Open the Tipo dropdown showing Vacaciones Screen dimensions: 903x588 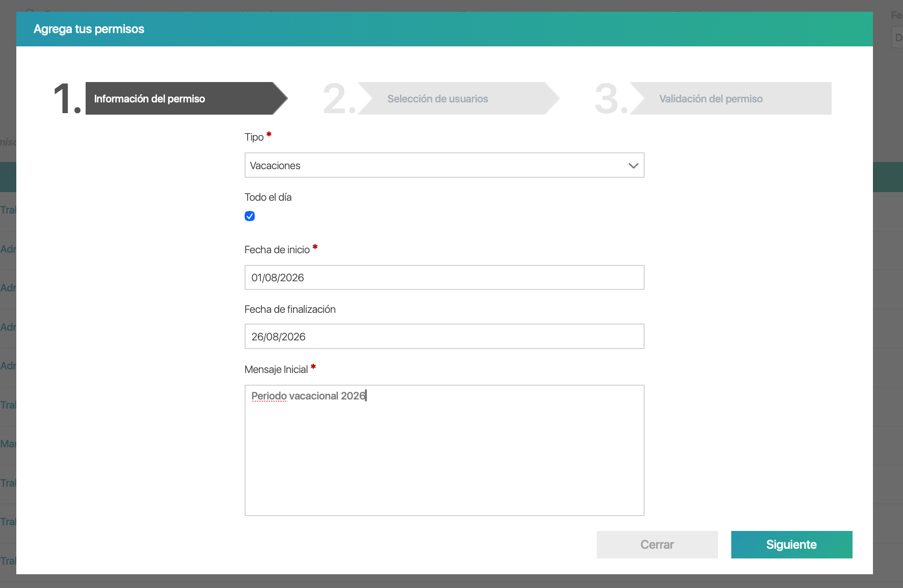444,165
